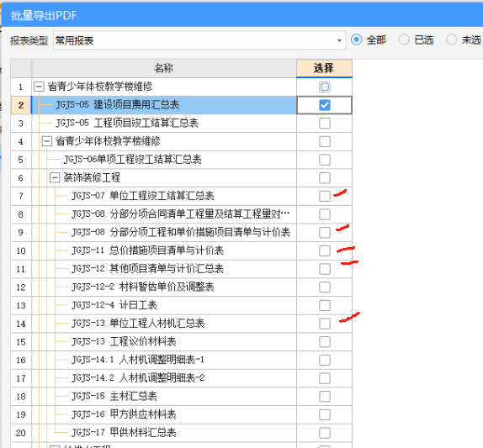Toggle checkbox for row 1 省青少年体校教学楼维修
The width and height of the screenshot is (483, 448).
tap(325, 87)
